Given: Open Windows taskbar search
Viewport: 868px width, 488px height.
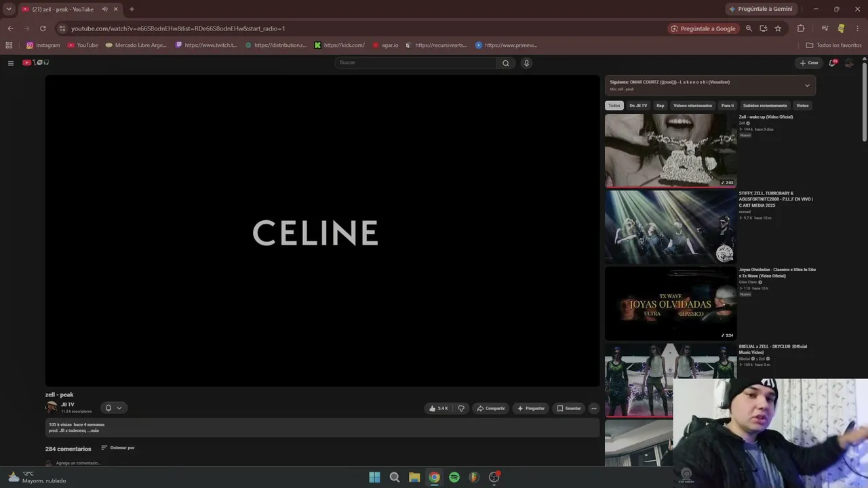Looking at the screenshot, I should coord(394,477).
